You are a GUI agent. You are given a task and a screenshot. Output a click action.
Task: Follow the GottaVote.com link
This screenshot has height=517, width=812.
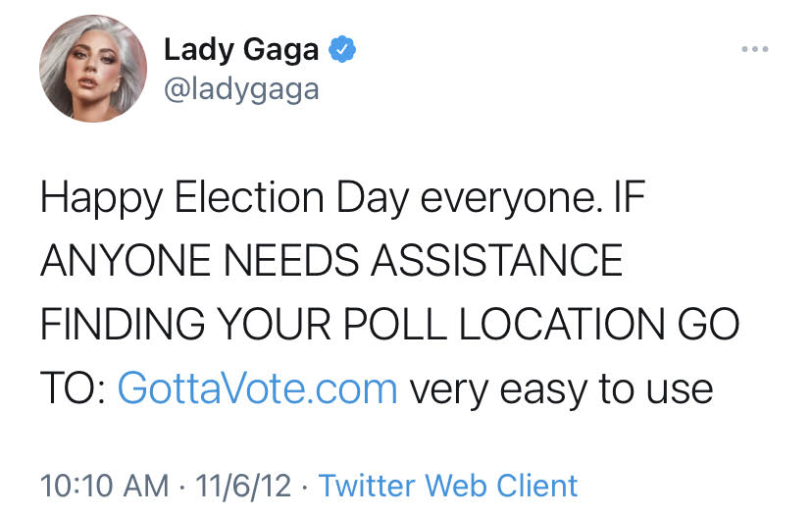click(257, 388)
